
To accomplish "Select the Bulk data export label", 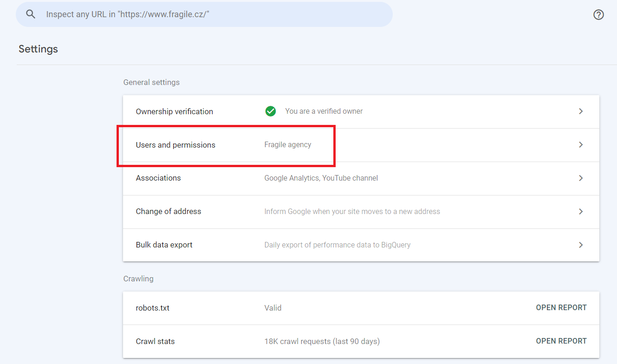I will click(x=164, y=245).
